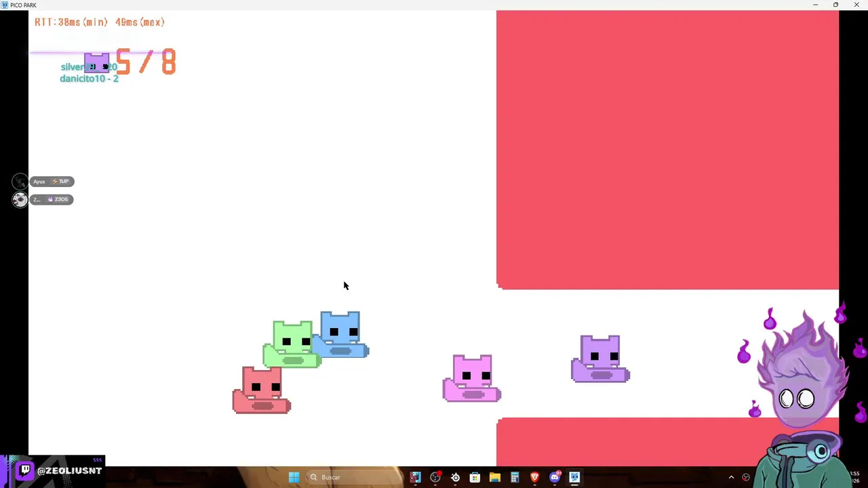Screen dimensions: 868x488
Task: Click the red cat character
Action: (x=262, y=390)
